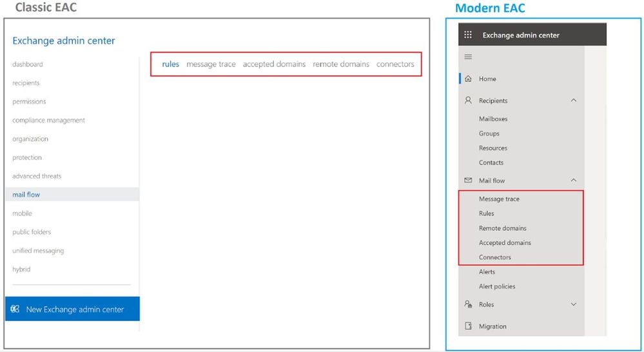This screenshot has width=644, height=352.
Task: Open Accepted domains under Mail flow
Action: click(x=505, y=243)
